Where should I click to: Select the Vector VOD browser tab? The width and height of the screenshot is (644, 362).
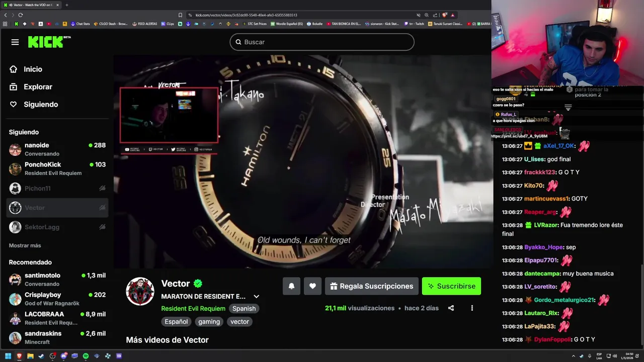click(x=30, y=5)
